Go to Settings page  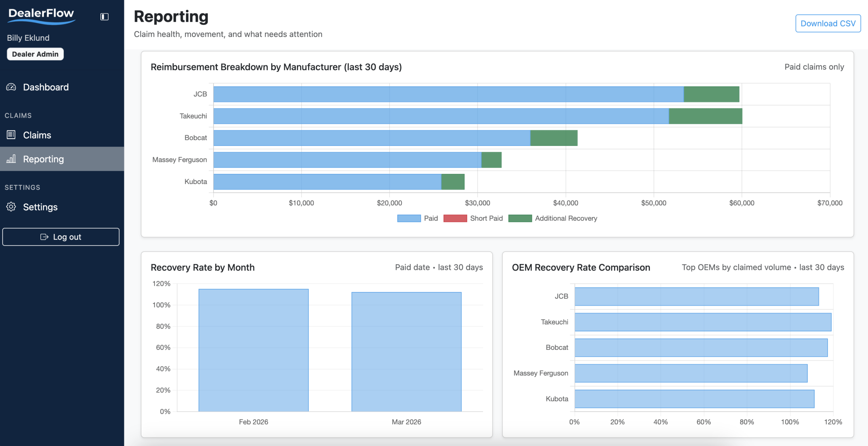(x=40, y=207)
